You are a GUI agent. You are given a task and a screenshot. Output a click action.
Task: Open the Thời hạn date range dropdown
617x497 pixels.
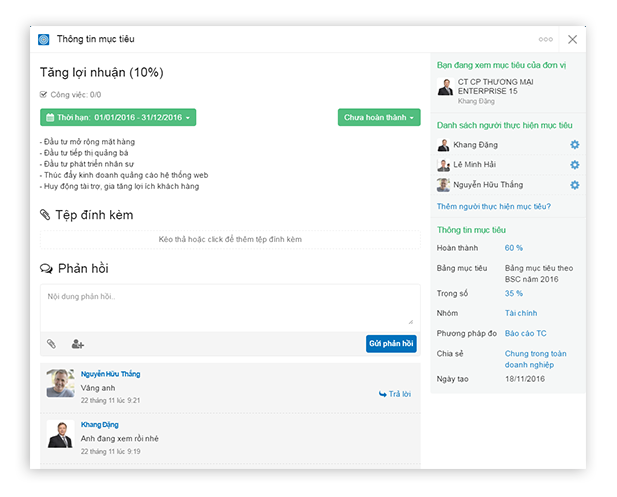coord(118,118)
